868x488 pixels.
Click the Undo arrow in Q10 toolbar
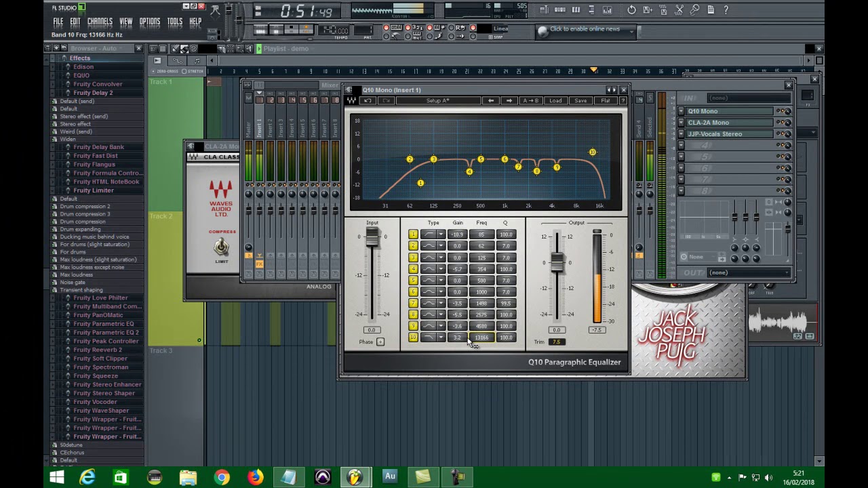click(368, 100)
